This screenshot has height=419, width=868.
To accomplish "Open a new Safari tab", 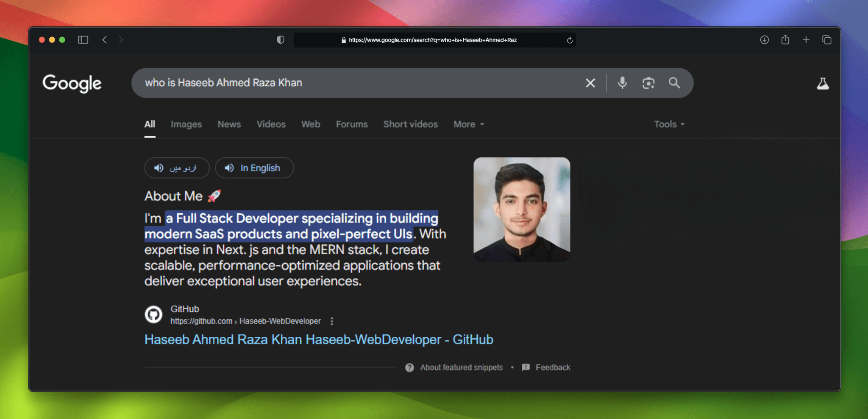I will tap(806, 40).
